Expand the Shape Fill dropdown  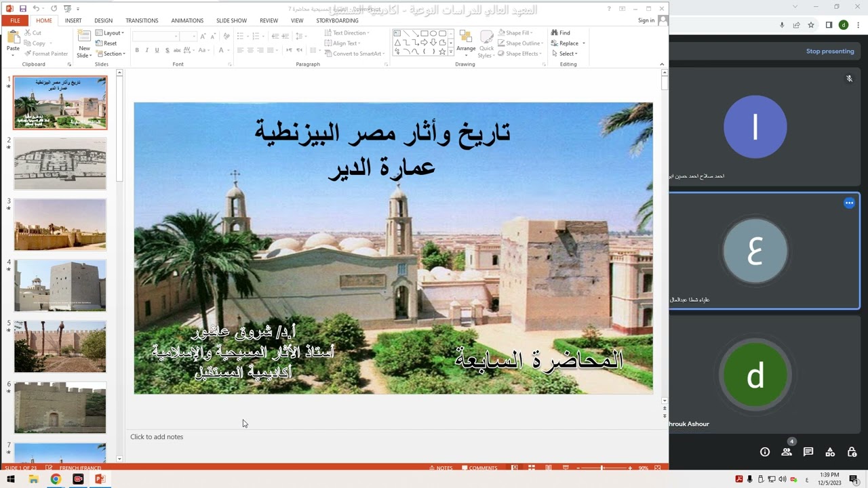pos(516,33)
